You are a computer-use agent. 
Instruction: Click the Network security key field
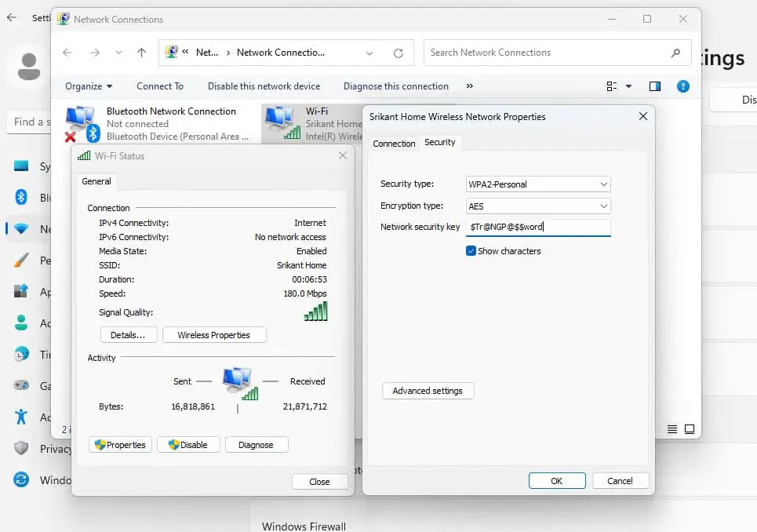click(537, 227)
